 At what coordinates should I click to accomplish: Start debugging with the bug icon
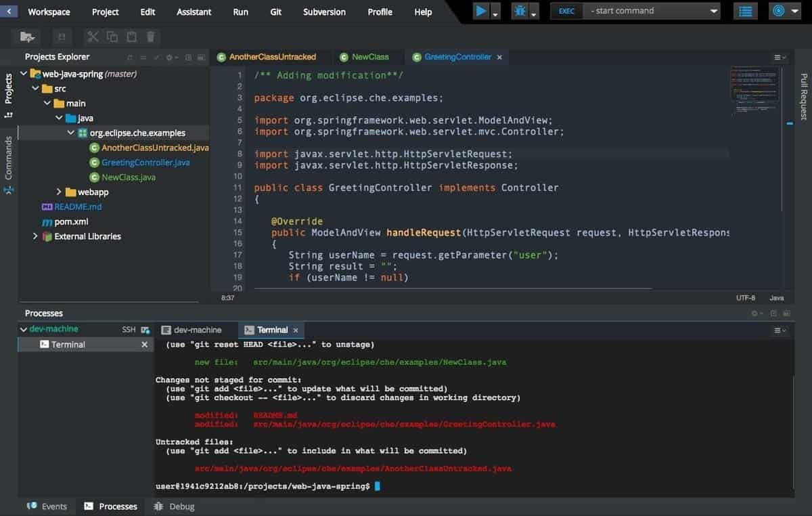[x=518, y=11]
